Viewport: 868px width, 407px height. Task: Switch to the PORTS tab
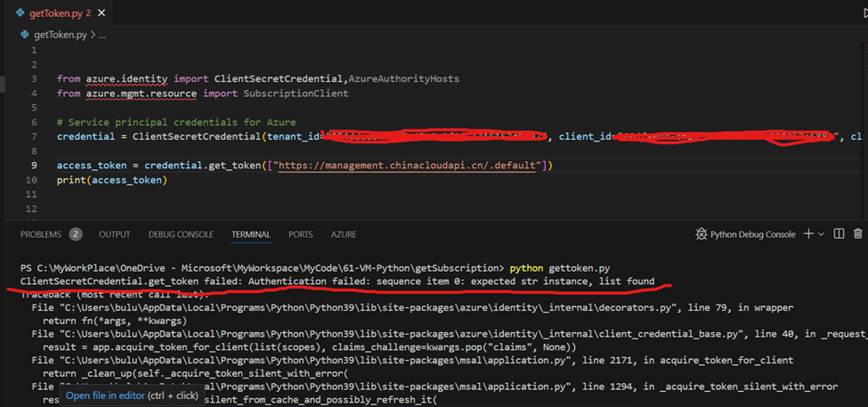click(301, 234)
